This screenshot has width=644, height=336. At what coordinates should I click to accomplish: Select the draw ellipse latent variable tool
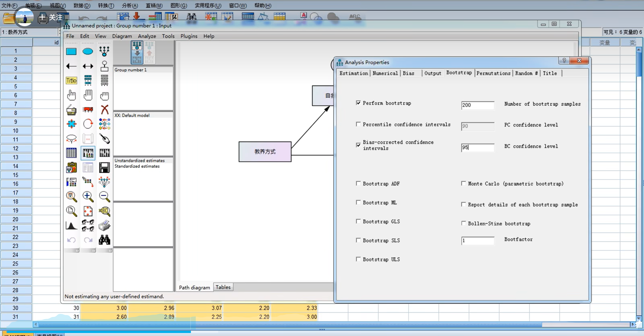tap(88, 52)
